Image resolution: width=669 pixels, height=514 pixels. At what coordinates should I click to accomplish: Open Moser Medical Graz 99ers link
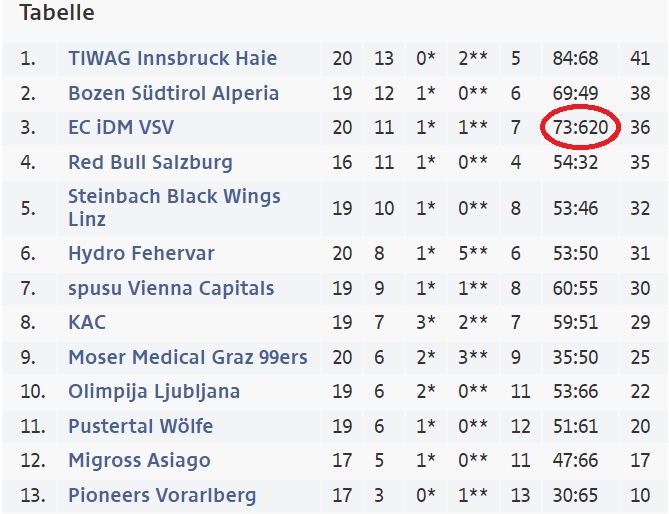[x=187, y=357]
